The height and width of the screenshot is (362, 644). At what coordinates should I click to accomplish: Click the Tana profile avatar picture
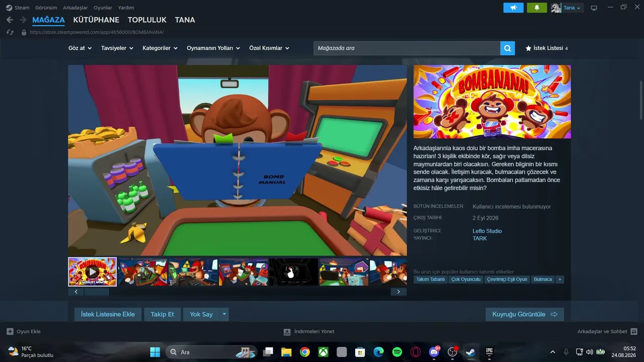(556, 8)
